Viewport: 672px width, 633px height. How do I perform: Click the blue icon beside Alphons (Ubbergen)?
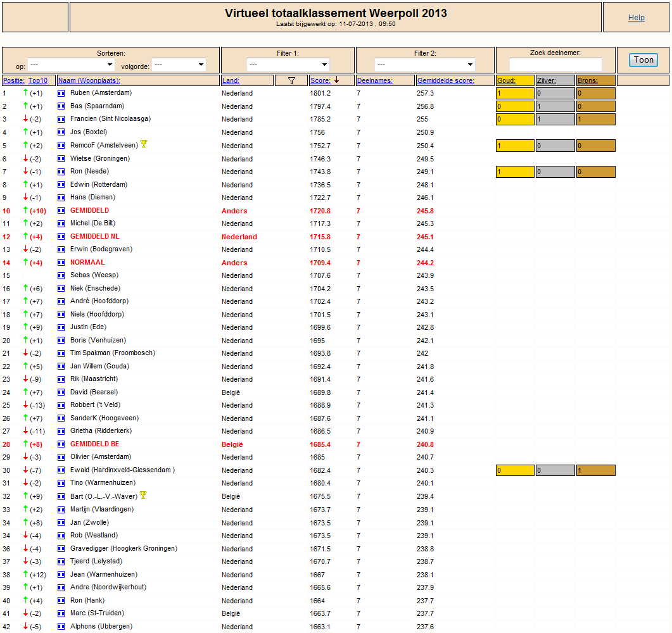pos(61,627)
